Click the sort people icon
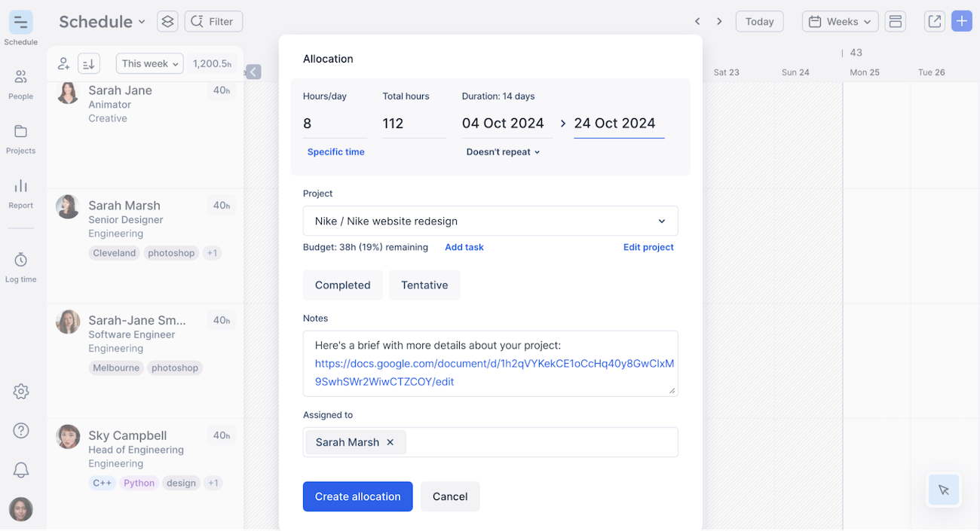 [89, 64]
